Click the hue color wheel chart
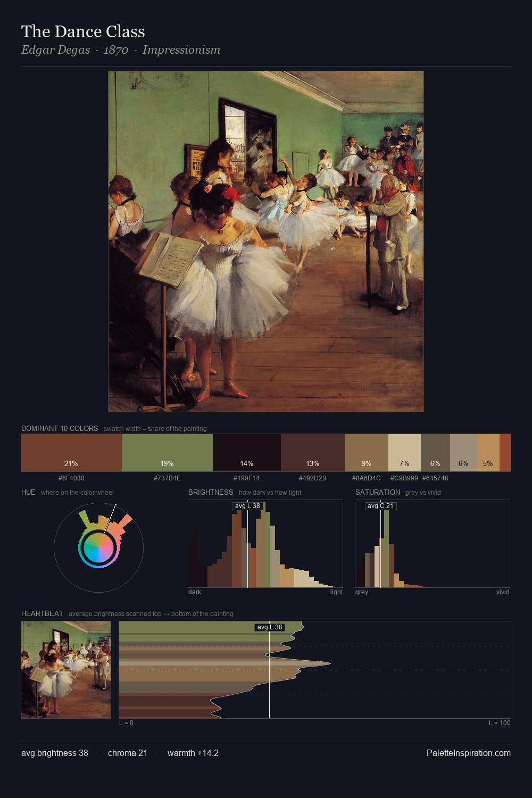 pos(98,547)
